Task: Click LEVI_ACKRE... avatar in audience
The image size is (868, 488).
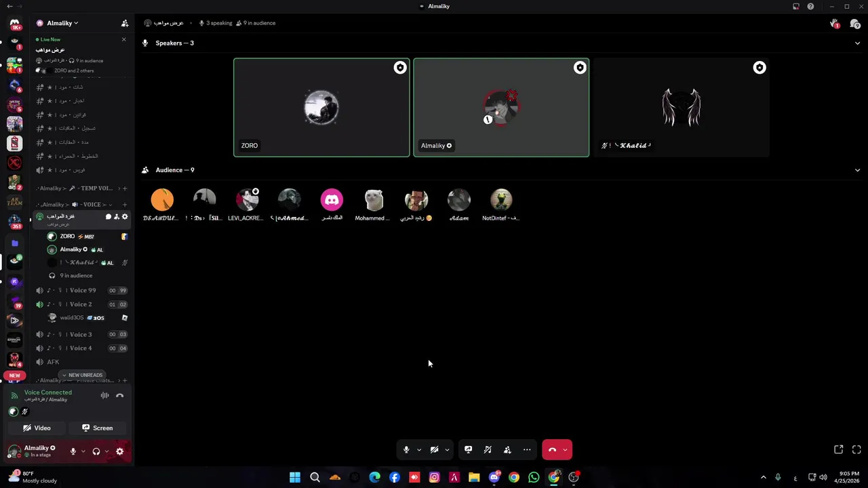Action: tap(247, 200)
